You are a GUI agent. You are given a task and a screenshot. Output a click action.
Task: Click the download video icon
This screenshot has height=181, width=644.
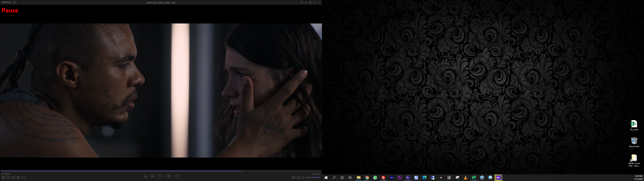8,177
